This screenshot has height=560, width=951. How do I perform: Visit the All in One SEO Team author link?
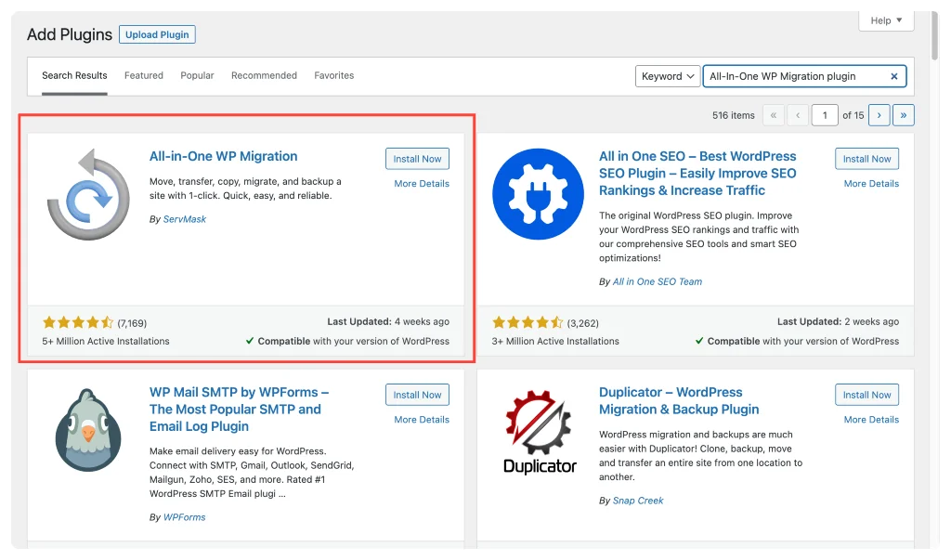pos(657,282)
